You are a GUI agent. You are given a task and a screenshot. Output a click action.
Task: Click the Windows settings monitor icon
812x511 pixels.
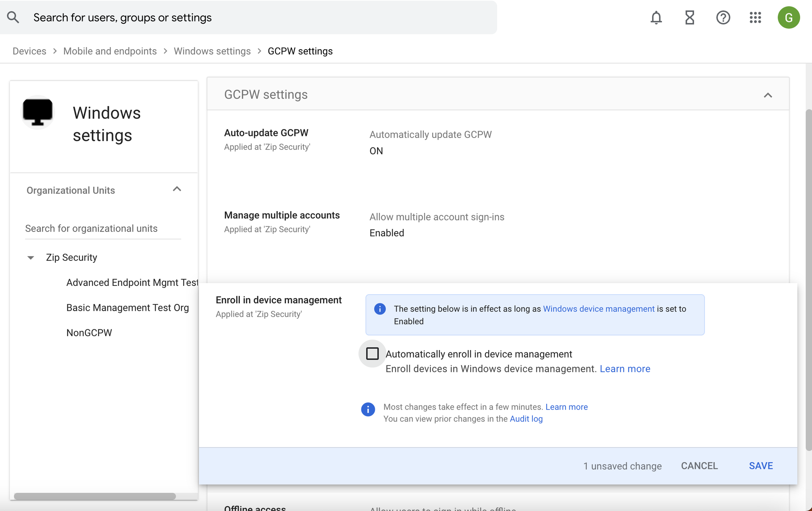(38, 113)
